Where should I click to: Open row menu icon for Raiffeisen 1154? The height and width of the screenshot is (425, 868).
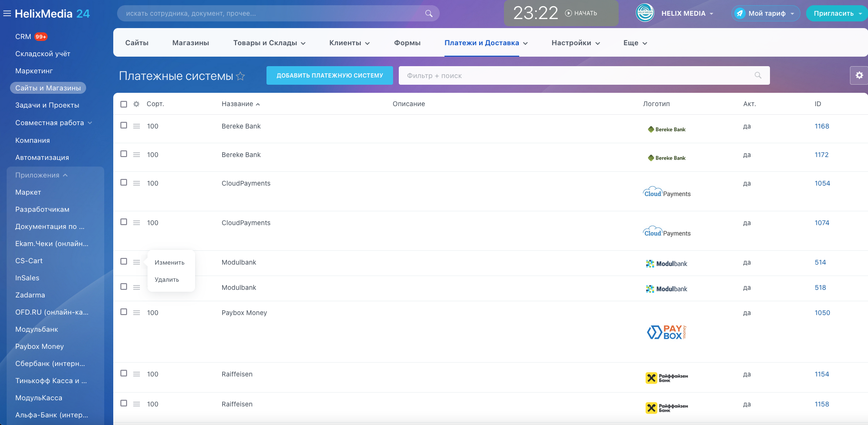click(137, 374)
